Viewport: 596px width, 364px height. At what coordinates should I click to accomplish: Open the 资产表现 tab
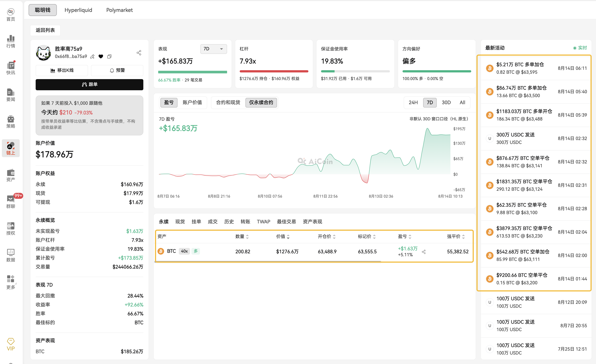coord(312,221)
